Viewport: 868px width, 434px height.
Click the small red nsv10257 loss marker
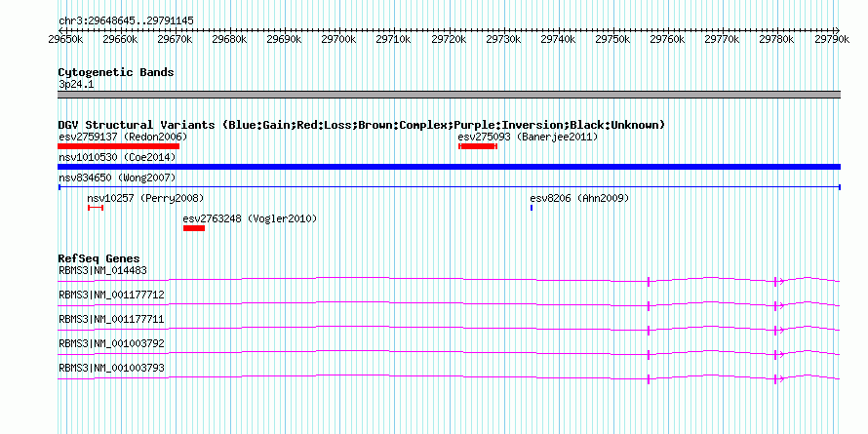point(96,208)
